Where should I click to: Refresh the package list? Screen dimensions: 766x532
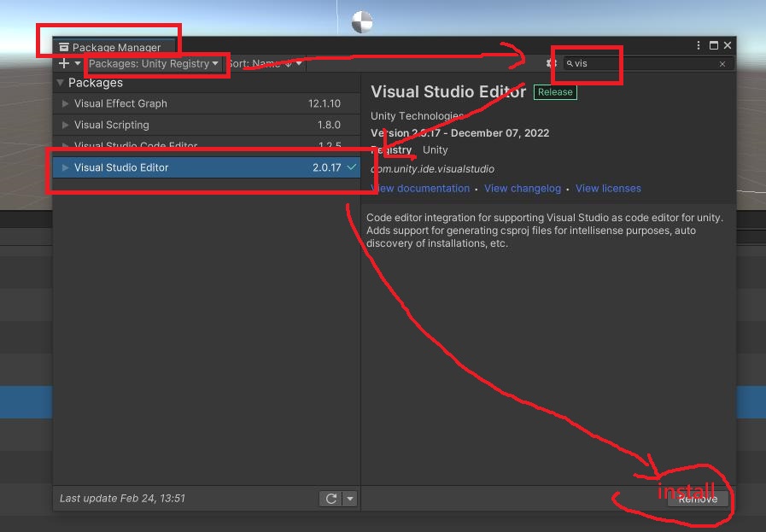click(x=331, y=499)
